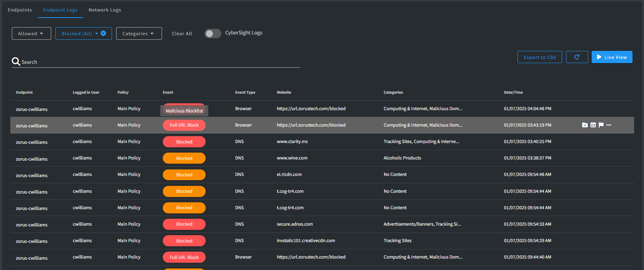
Task: Click the date 01/07/2025 03:38:37 PM
Action: [x=527, y=158]
